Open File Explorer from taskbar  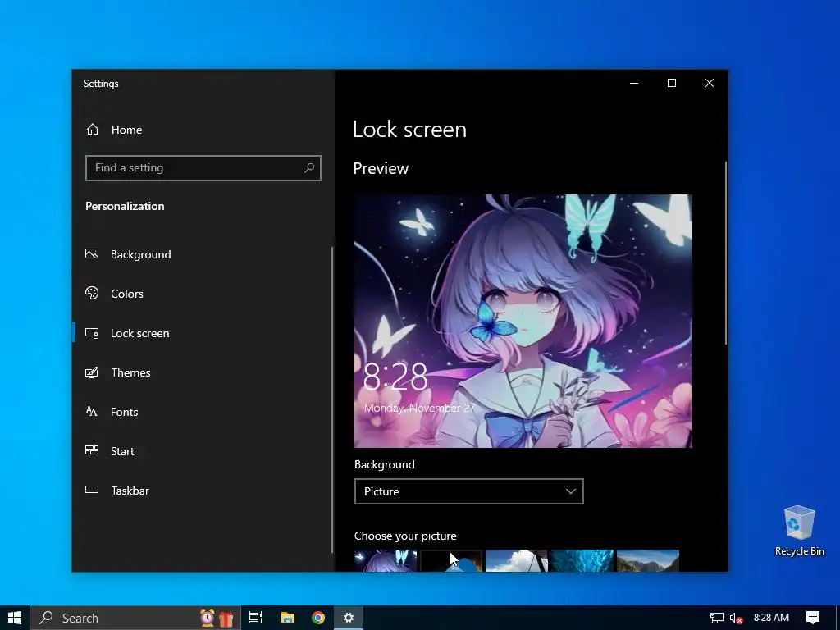pyautogui.click(x=288, y=618)
